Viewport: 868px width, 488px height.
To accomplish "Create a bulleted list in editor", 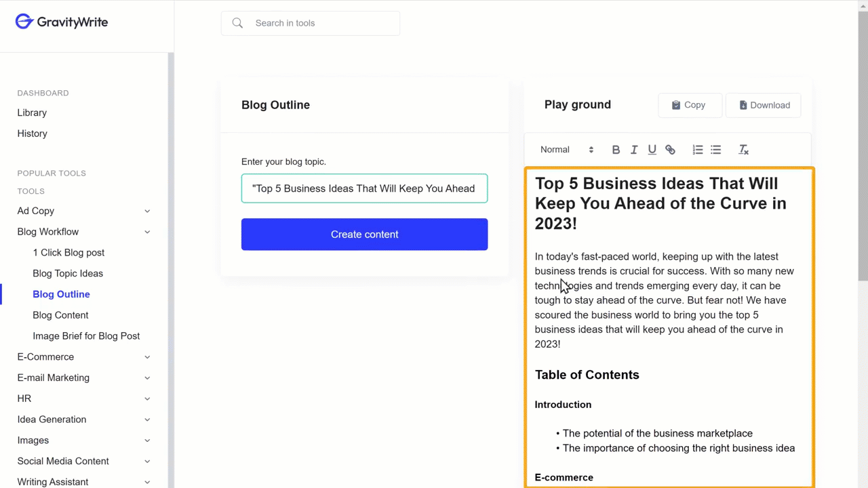I will coord(715,150).
